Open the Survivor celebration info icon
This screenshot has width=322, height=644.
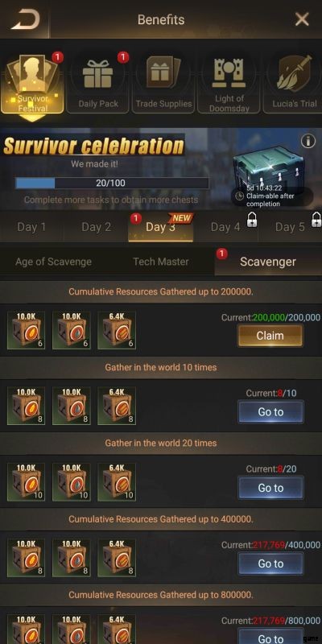308,142
